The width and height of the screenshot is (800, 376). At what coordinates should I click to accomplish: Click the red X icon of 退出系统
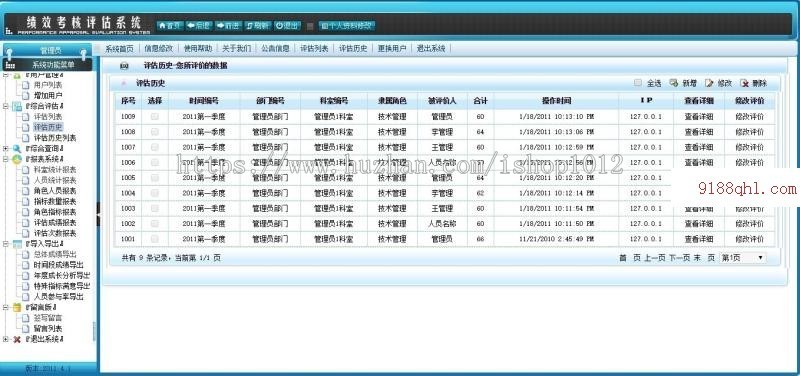click(x=17, y=339)
